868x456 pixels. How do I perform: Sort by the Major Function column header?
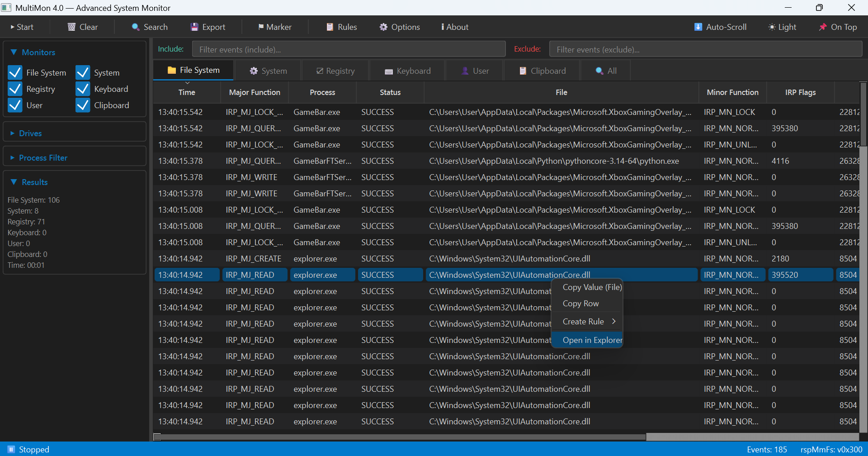tap(255, 92)
